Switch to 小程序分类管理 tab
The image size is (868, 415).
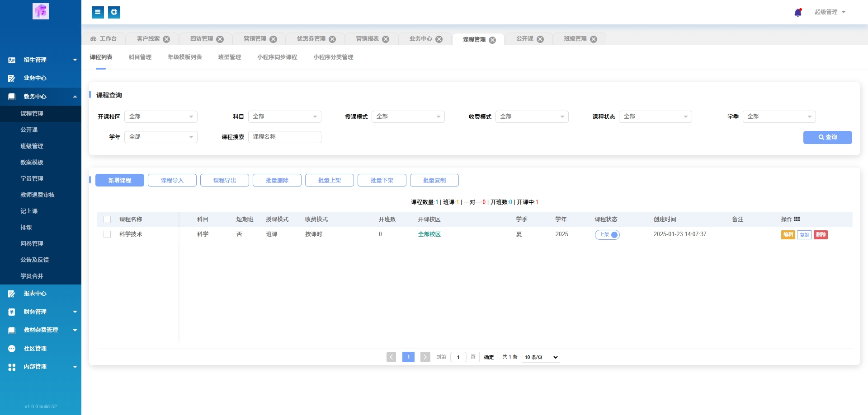click(333, 57)
